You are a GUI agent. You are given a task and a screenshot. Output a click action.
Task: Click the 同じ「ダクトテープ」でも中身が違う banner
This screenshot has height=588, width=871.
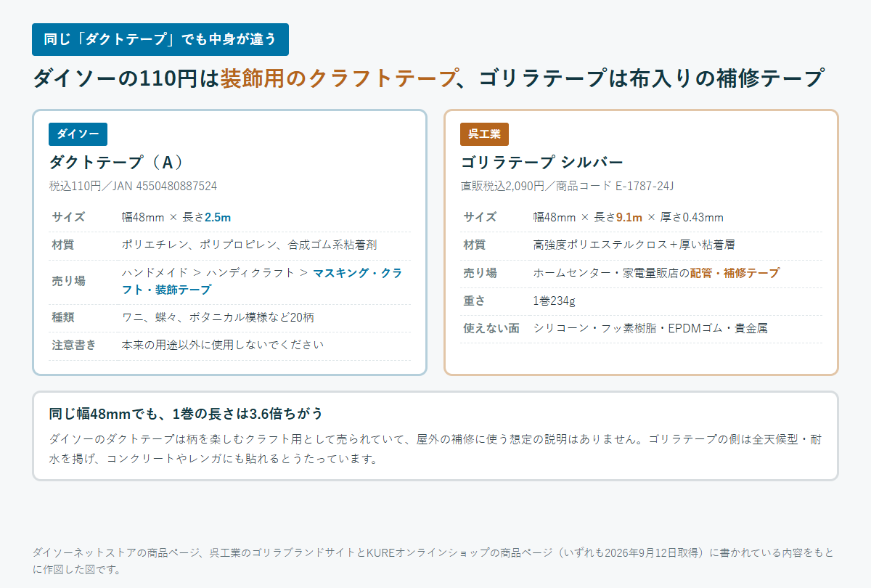click(x=160, y=39)
